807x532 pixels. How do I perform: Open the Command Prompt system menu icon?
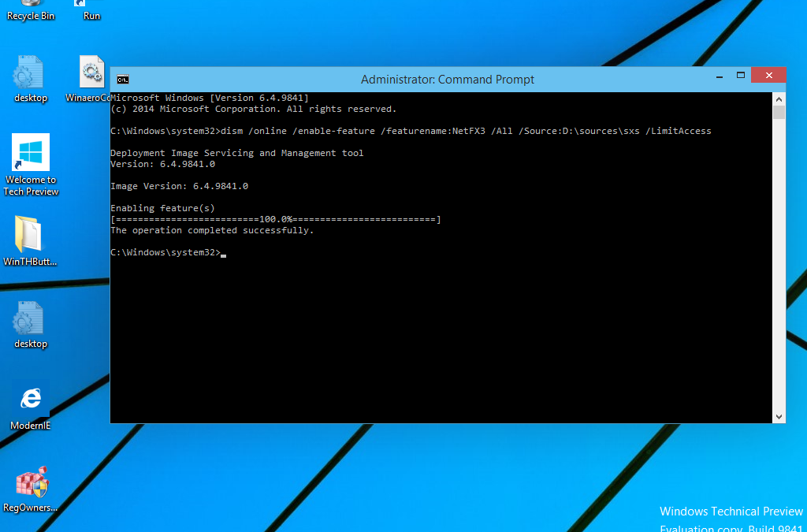[122, 79]
